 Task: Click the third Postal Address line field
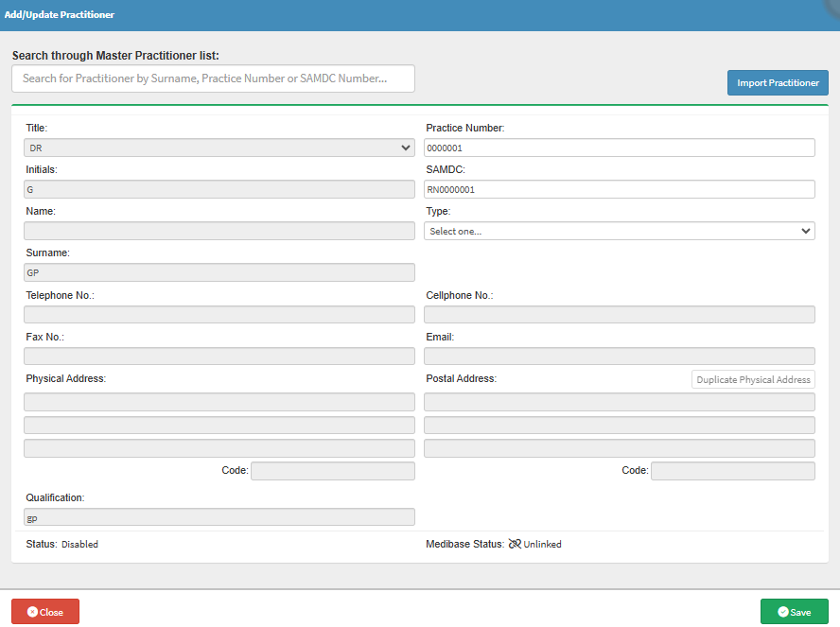coord(620,448)
